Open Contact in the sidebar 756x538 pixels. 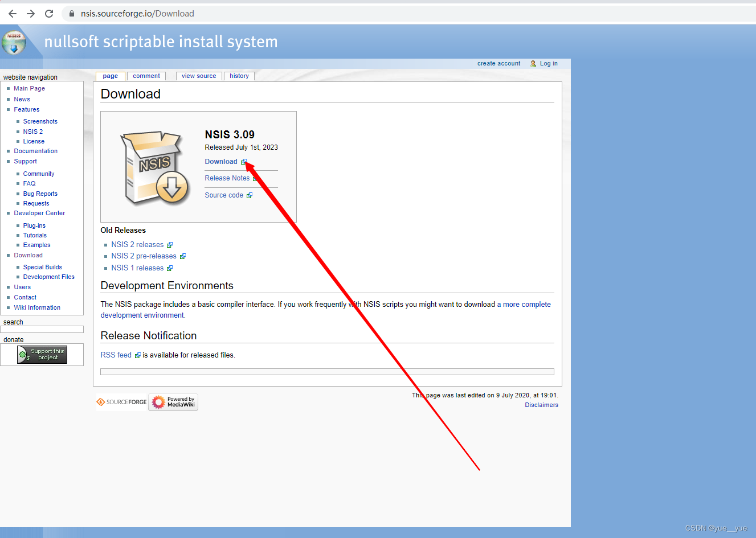(25, 298)
